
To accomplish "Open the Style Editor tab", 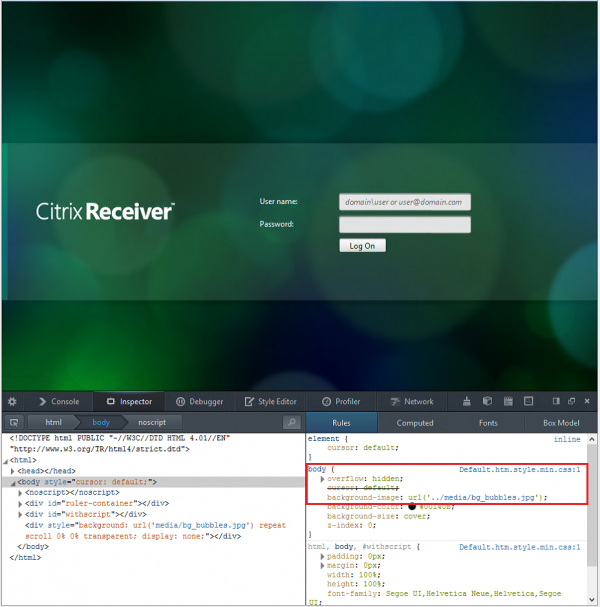I will [x=271, y=401].
